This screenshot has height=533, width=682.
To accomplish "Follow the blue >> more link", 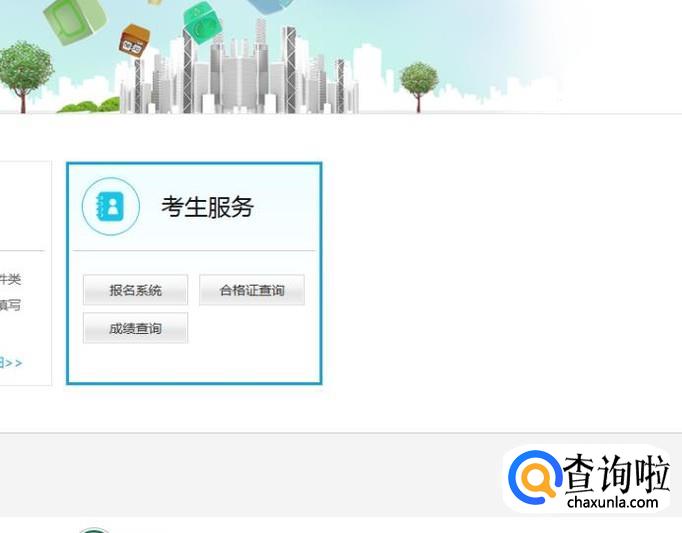I will point(11,362).
